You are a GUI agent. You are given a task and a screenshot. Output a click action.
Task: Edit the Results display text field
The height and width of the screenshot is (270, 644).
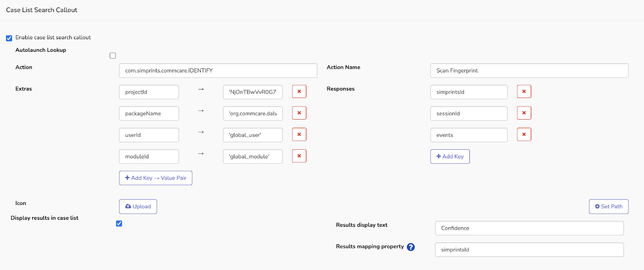pos(529,228)
